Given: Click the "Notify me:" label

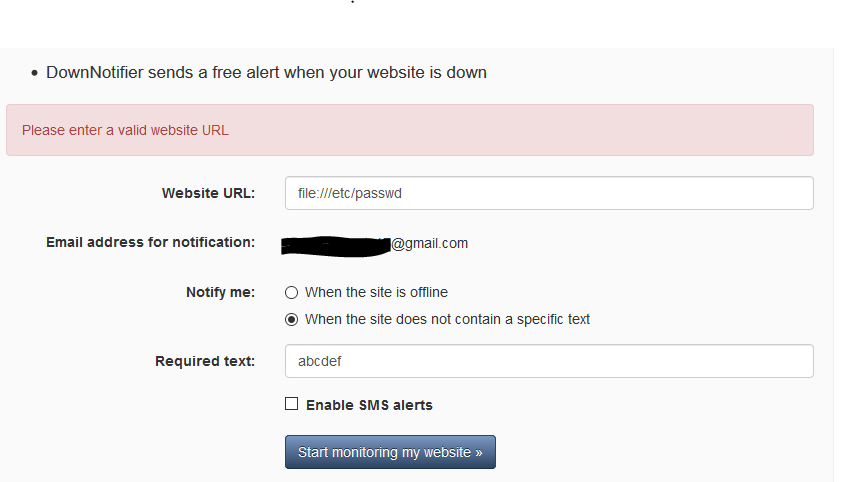Looking at the screenshot, I should (x=220, y=292).
